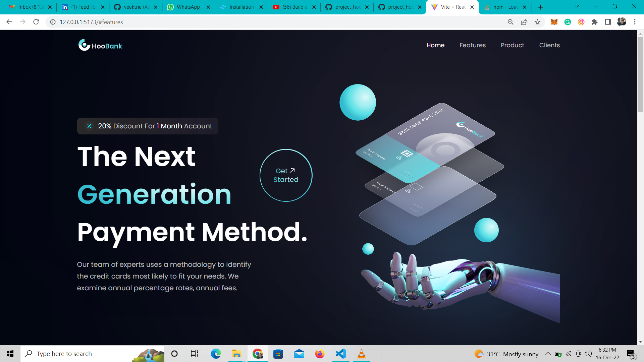Click the page zoom magnifier icon
The height and width of the screenshot is (362, 644).
pyautogui.click(x=511, y=22)
